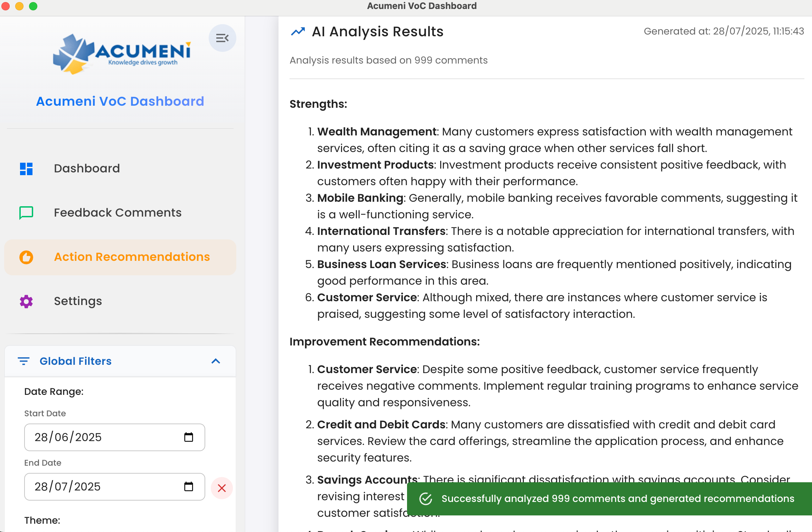Collapse the Global Filters chevron

(x=216, y=361)
